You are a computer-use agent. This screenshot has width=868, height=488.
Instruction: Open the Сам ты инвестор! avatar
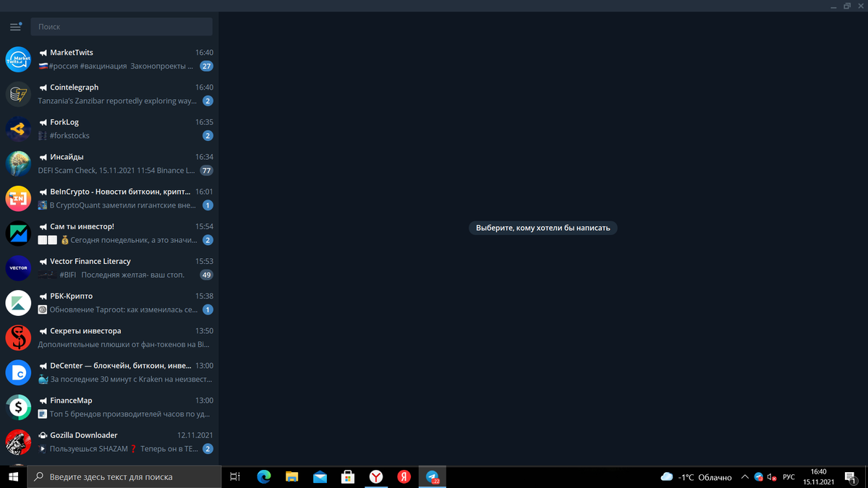(x=19, y=233)
